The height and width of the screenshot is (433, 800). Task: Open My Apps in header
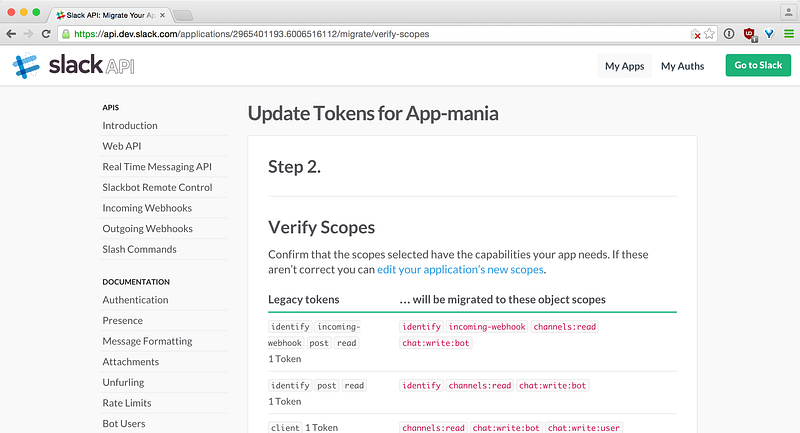click(624, 66)
